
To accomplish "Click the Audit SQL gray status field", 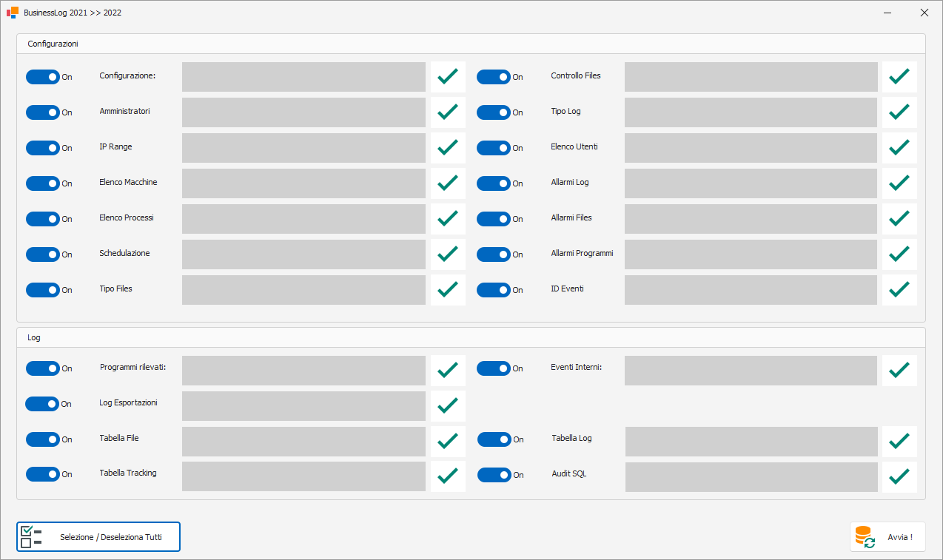I will 752,477.
